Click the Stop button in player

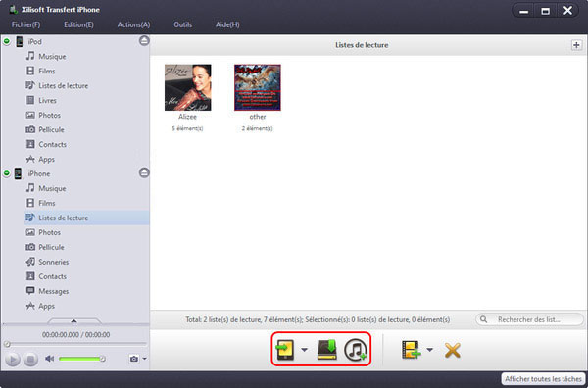[x=30, y=360]
